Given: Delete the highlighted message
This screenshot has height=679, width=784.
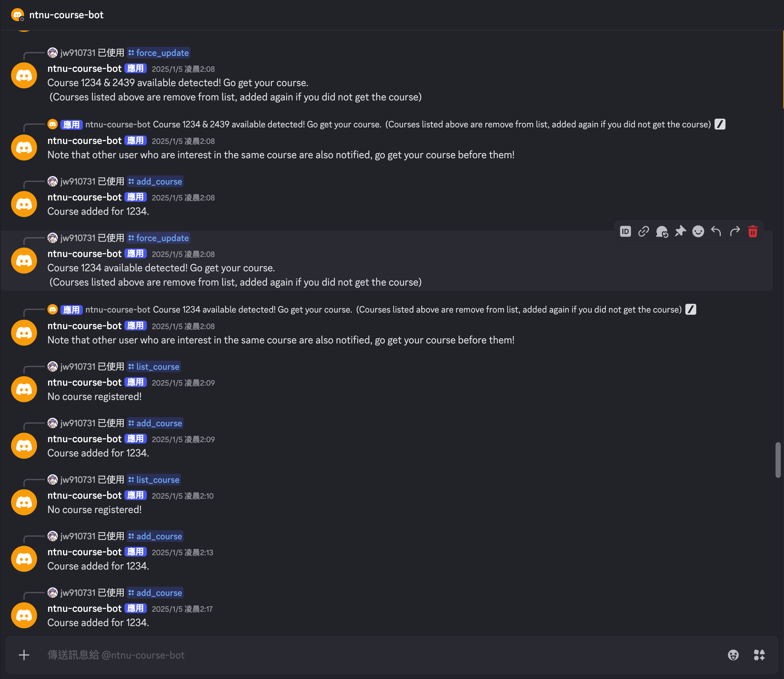Looking at the screenshot, I should [752, 232].
